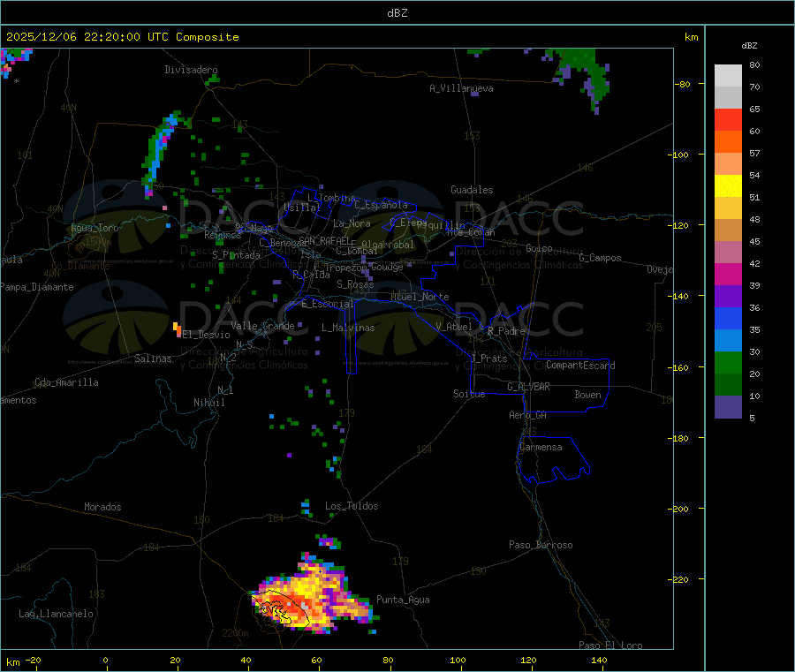Click the Punta_Agua label

pos(403,600)
